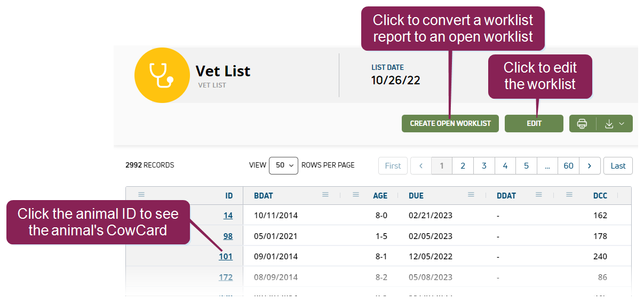Open CowCard for animal ID 101

point(226,257)
